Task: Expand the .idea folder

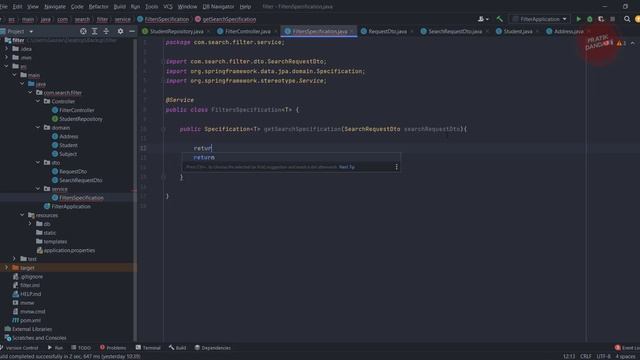Action: (x=6, y=49)
